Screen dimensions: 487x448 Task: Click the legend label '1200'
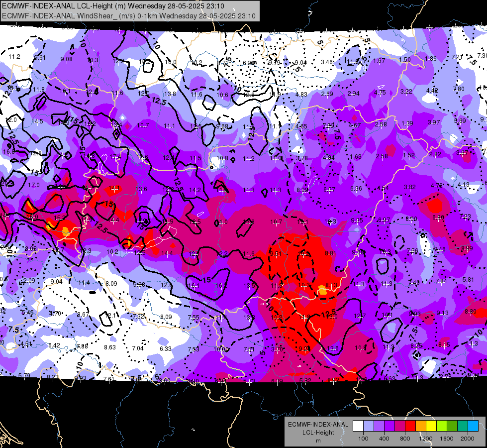pyautogui.click(x=426, y=439)
